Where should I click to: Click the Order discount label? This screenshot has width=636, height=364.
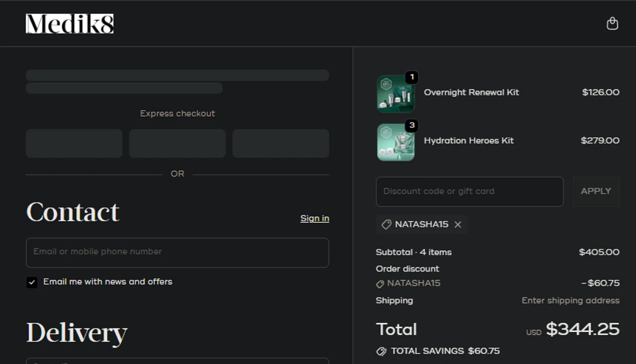[x=407, y=269]
